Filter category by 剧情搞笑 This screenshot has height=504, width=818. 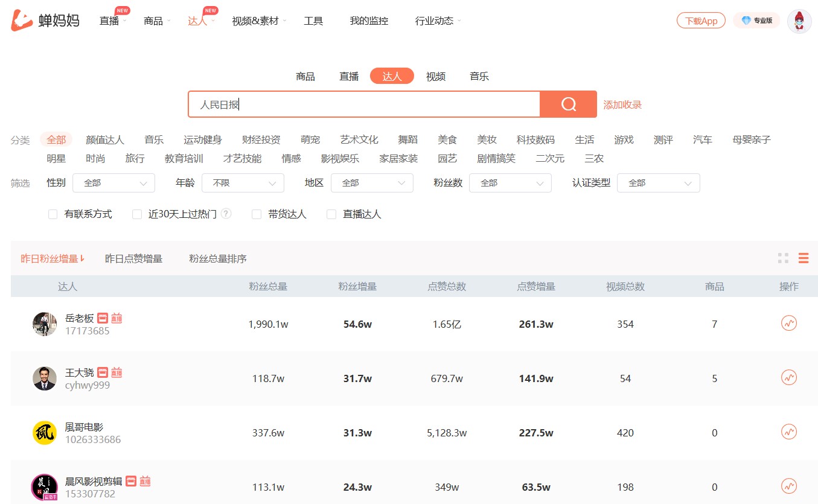tap(496, 159)
